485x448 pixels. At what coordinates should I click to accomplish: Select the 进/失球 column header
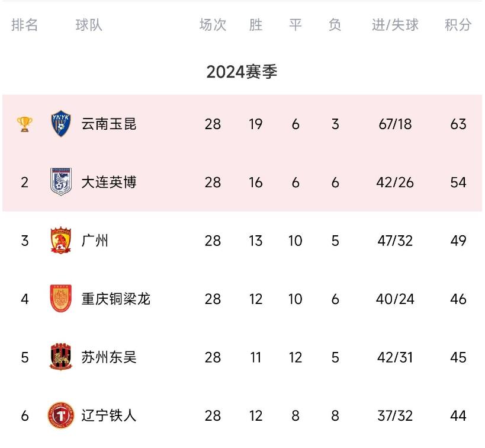(x=395, y=25)
